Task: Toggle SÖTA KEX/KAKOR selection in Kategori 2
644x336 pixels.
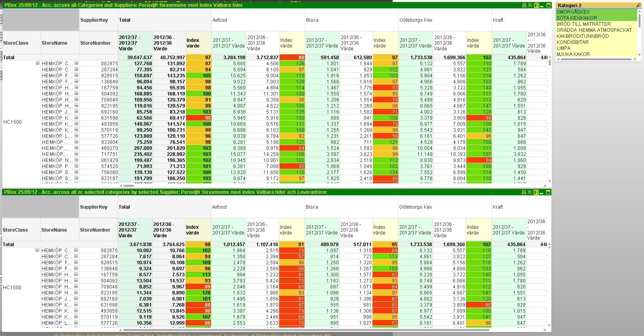Action: click(x=596, y=18)
